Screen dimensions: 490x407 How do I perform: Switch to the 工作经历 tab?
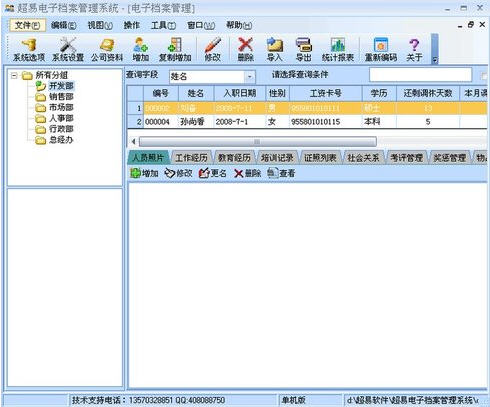[x=192, y=158]
